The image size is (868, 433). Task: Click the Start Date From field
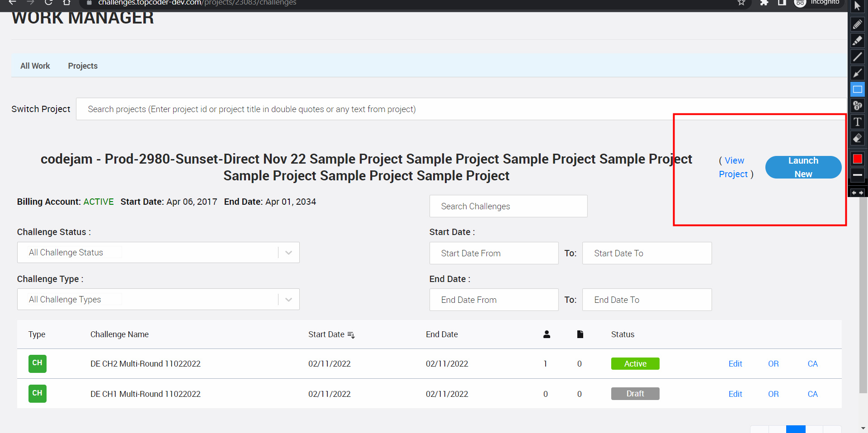coord(494,253)
